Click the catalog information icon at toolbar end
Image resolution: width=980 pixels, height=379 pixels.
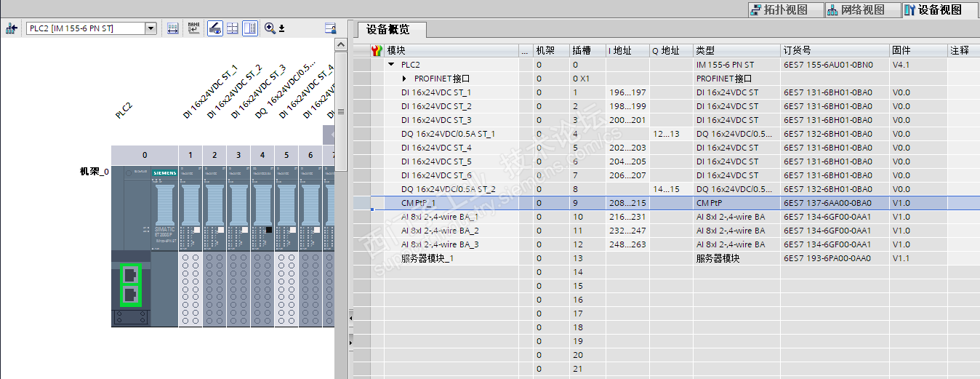click(x=330, y=28)
